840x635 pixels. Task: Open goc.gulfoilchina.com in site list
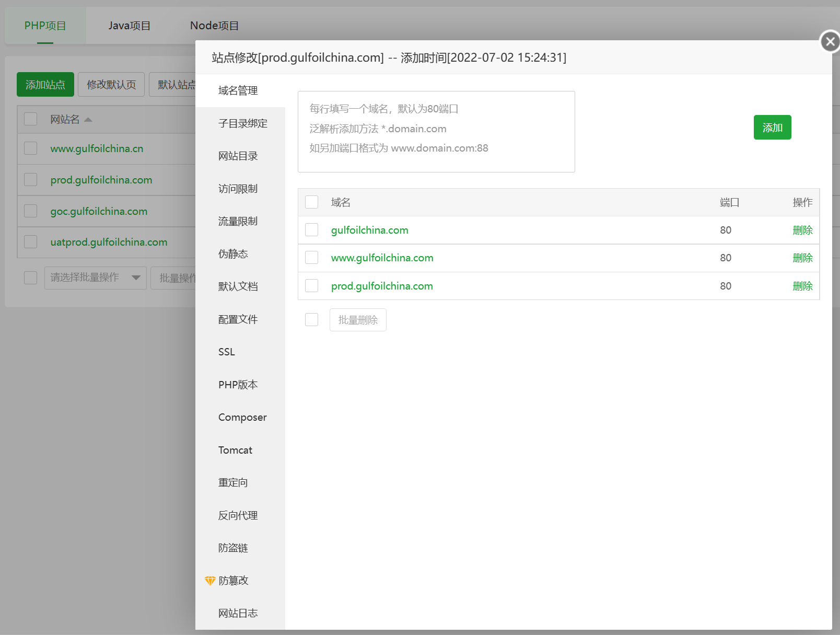click(99, 211)
